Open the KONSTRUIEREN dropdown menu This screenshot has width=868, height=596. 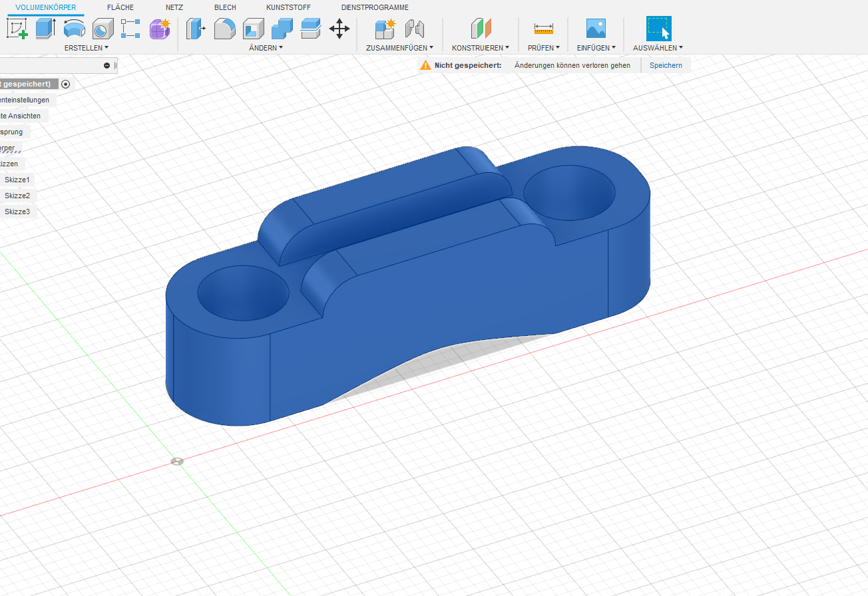[481, 48]
